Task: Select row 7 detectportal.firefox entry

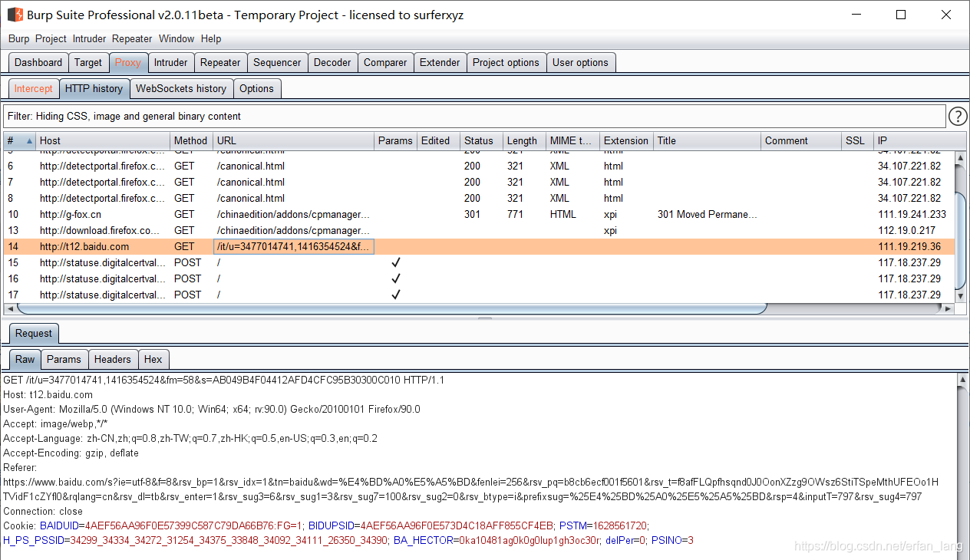Action: pyautogui.click(x=480, y=182)
